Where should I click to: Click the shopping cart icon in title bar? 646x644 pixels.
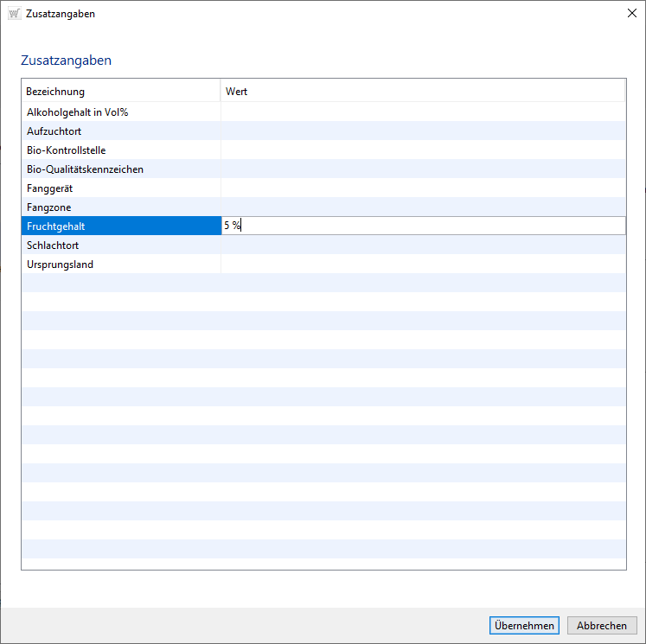click(x=14, y=14)
